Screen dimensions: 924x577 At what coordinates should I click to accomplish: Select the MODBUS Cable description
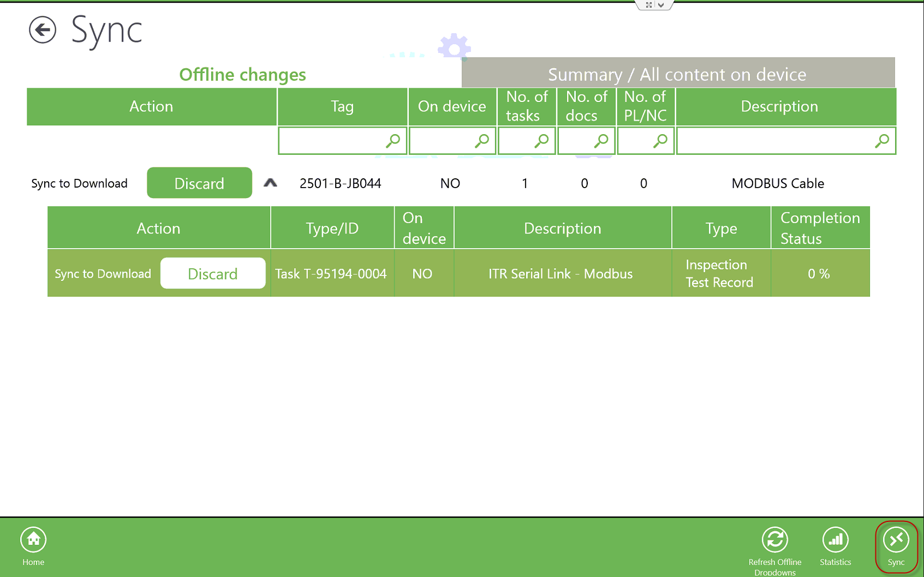click(778, 183)
